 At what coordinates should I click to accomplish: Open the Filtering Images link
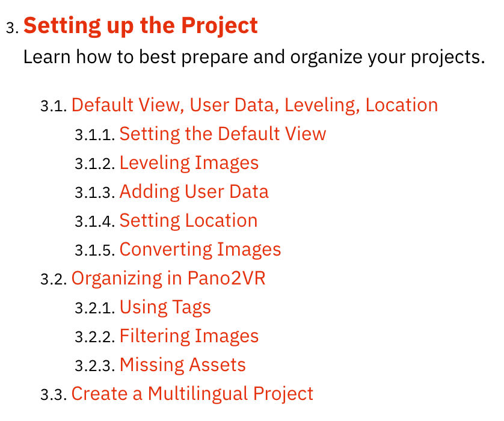tap(189, 336)
